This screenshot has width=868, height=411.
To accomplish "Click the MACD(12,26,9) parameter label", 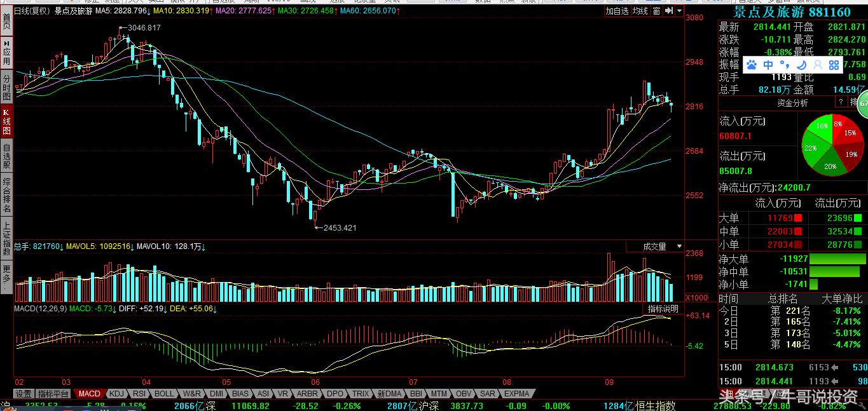I will coord(41,308).
